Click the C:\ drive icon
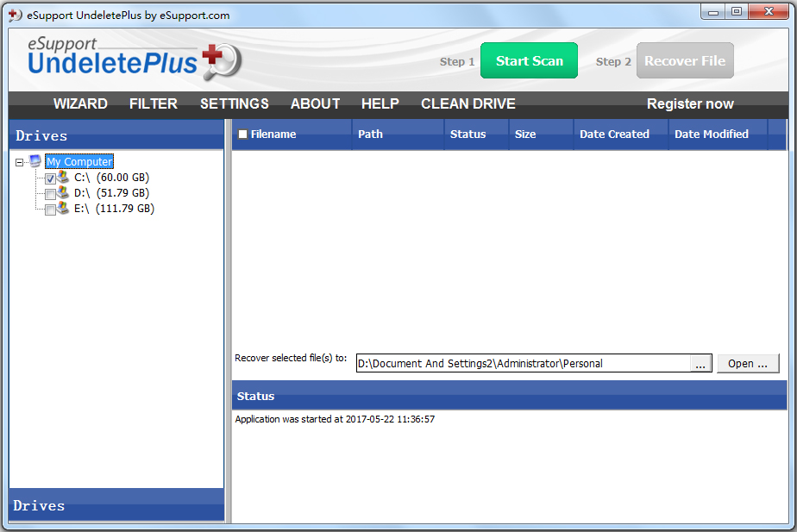The height and width of the screenshot is (532, 797). pos(63,177)
